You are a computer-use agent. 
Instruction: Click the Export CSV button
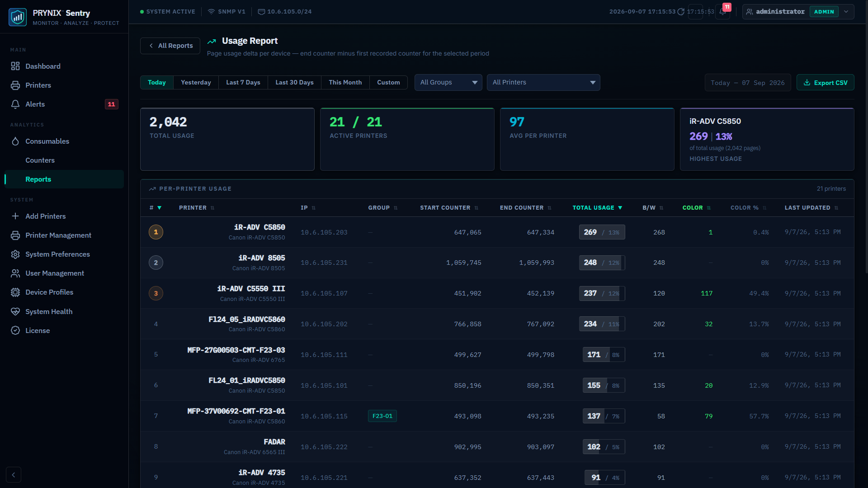click(x=825, y=83)
